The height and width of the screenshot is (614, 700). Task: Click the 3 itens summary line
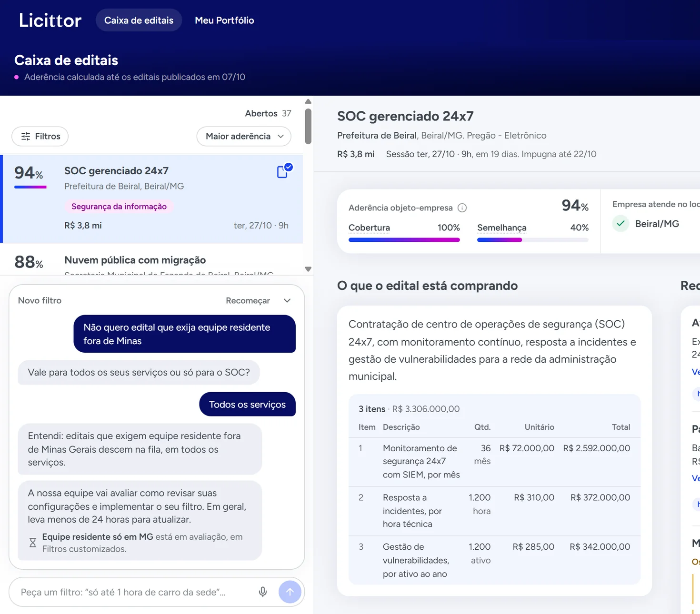409,409
